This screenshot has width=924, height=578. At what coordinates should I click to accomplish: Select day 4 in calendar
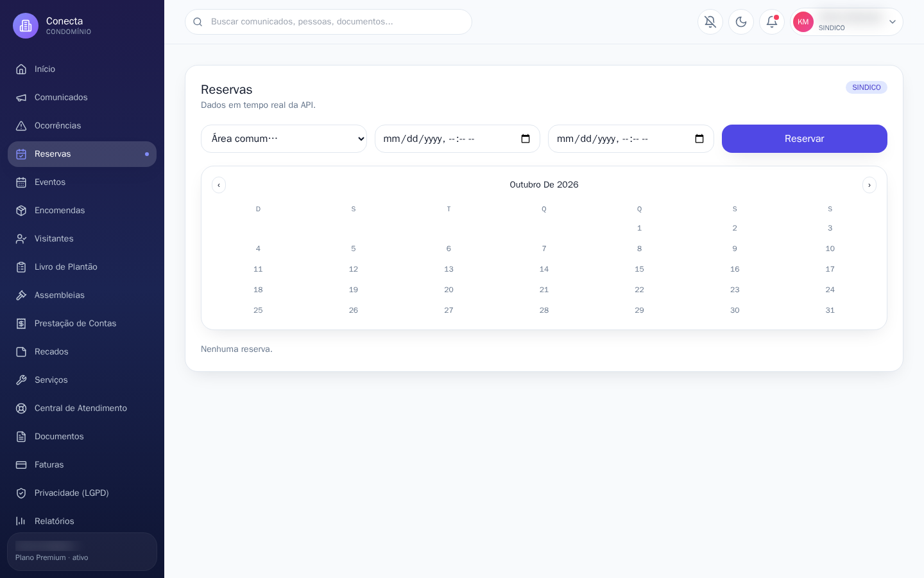point(258,249)
